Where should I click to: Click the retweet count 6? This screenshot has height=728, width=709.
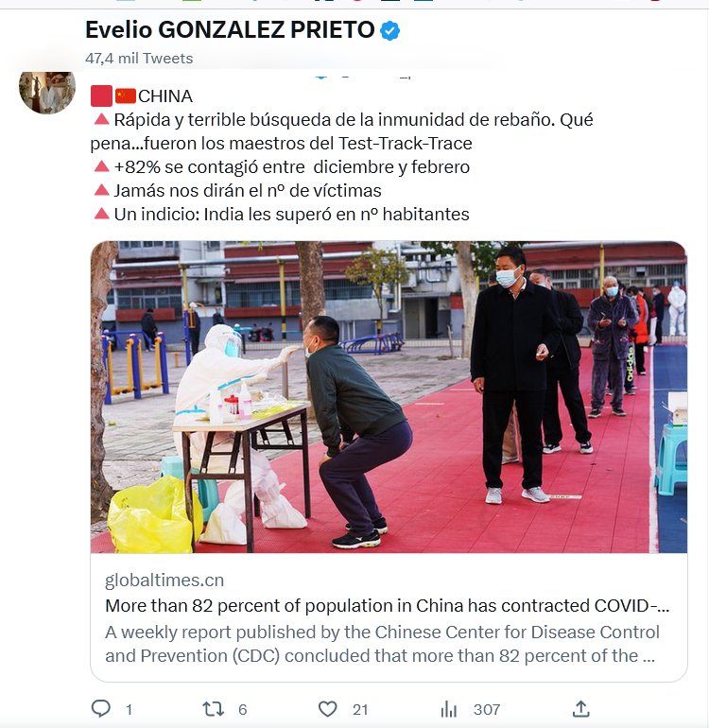pyautogui.click(x=242, y=709)
